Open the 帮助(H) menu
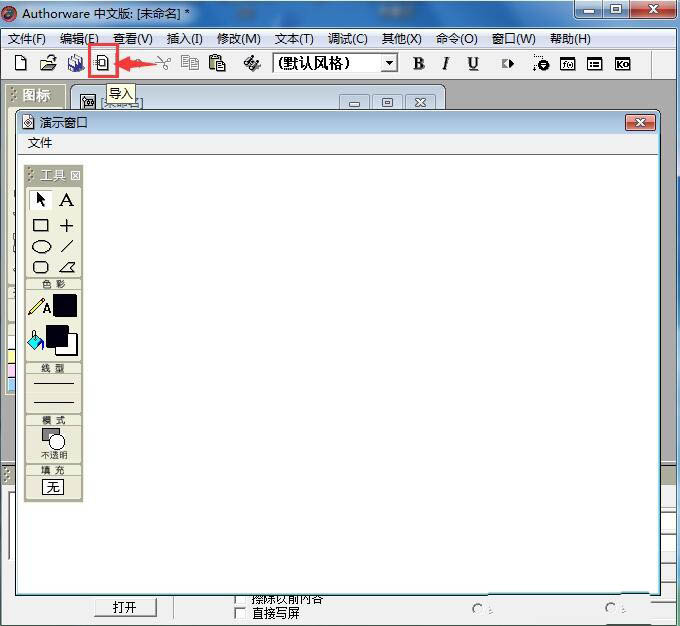Screen dimensions: 680x626 (x=570, y=39)
